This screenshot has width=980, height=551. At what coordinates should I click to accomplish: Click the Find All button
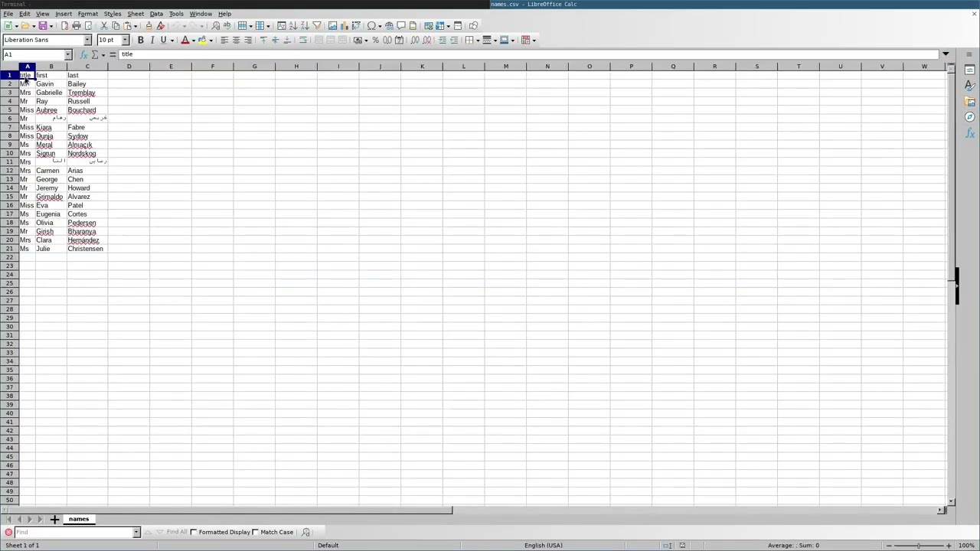tap(177, 532)
